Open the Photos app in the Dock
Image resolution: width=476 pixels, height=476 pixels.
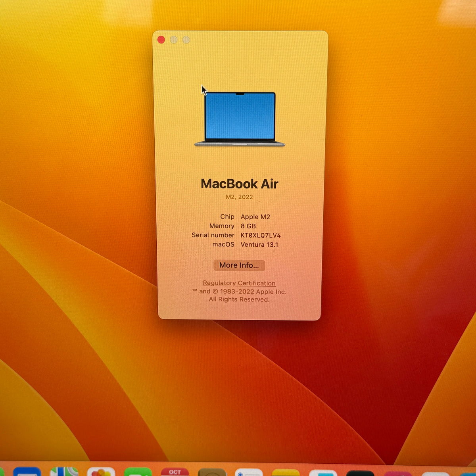pyautogui.click(x=101, y=472)
